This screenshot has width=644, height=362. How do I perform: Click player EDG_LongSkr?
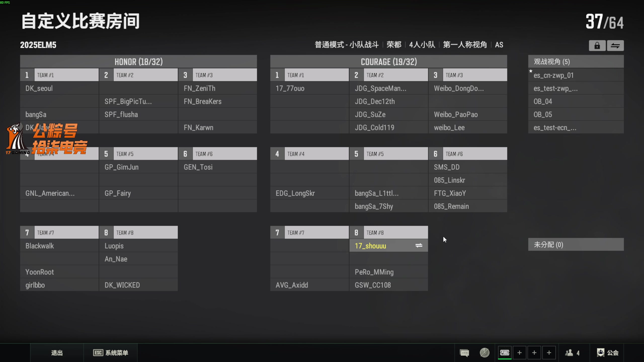(x=310, y=193)
